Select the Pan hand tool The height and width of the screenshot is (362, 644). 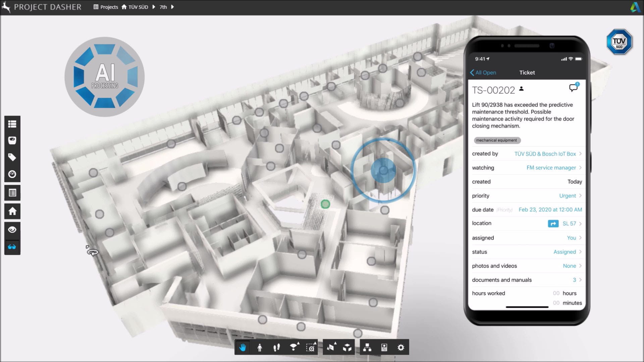coord(243,348)
